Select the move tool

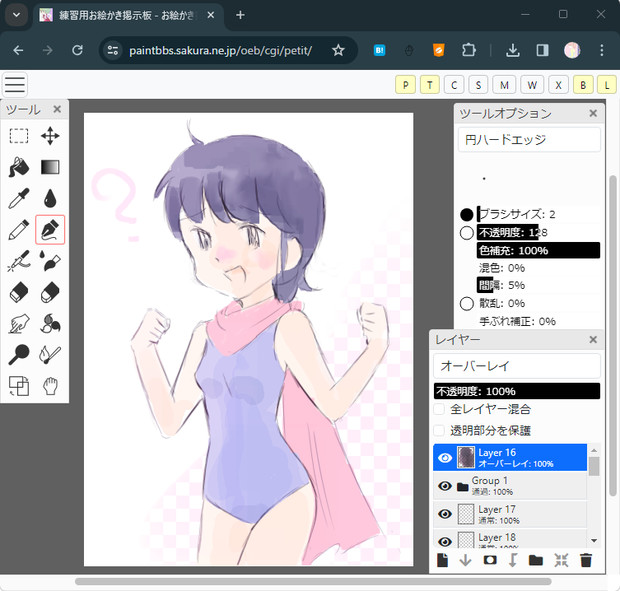point(50,136)
